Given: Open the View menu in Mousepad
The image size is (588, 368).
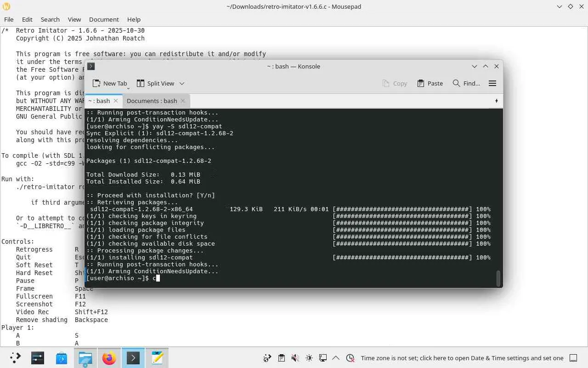Looking at the screenshot, I should [x=74, y=19].
